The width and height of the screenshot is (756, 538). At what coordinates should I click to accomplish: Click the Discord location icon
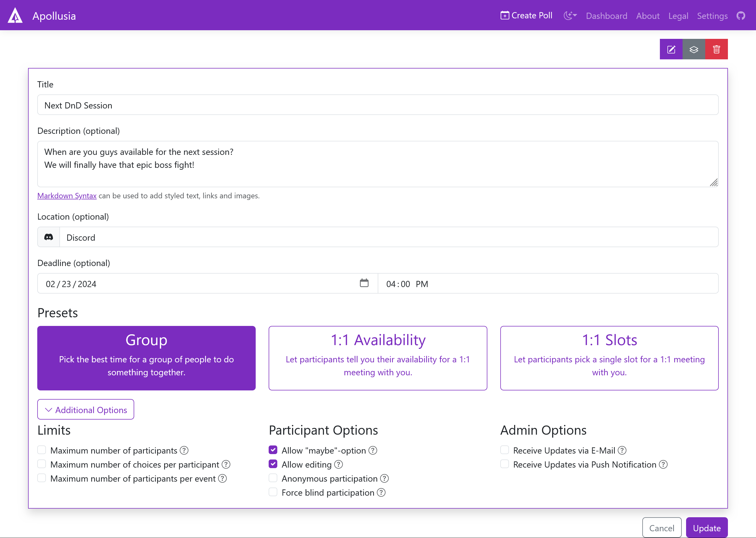pos(49,237)
